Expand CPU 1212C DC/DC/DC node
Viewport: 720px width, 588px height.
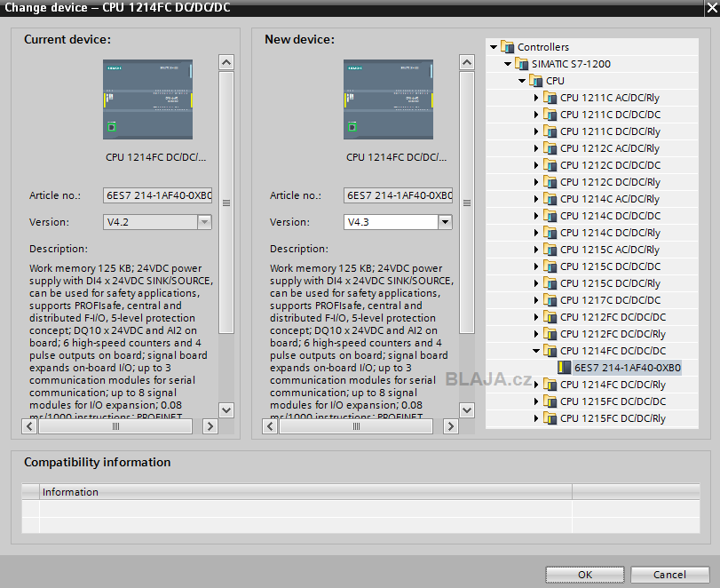[x=536, y=165]
